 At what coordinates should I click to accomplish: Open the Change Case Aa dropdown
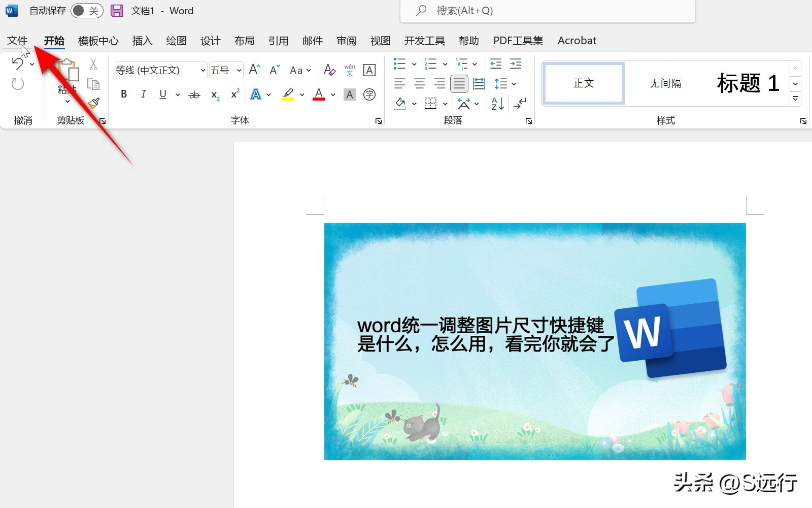(x=300, y=70)
